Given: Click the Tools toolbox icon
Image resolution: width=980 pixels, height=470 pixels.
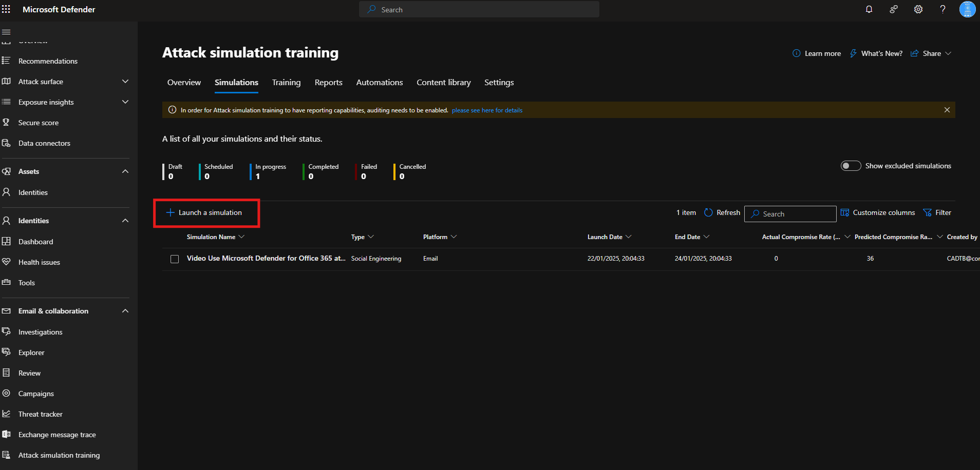Looking at the screenshot, I should tap(6, 282).
